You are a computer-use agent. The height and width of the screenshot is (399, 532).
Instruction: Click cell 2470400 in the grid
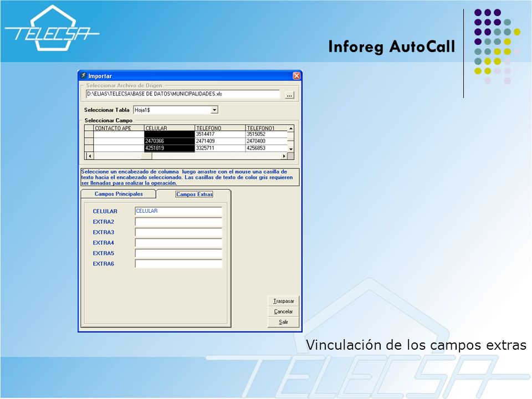(x=267, y=141)
